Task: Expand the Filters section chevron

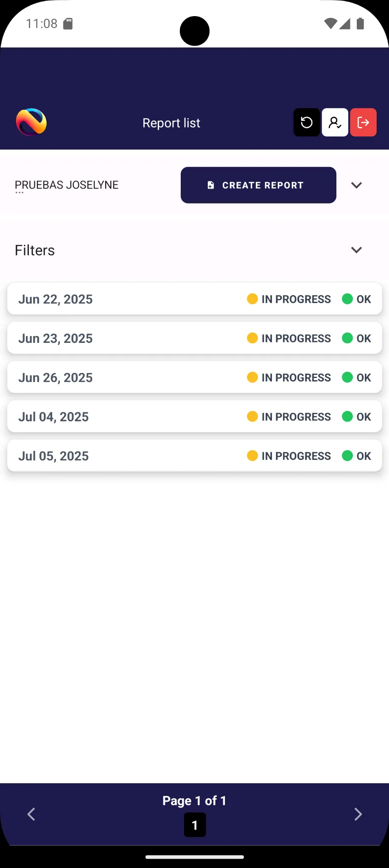Action: (x=356, y=250)
